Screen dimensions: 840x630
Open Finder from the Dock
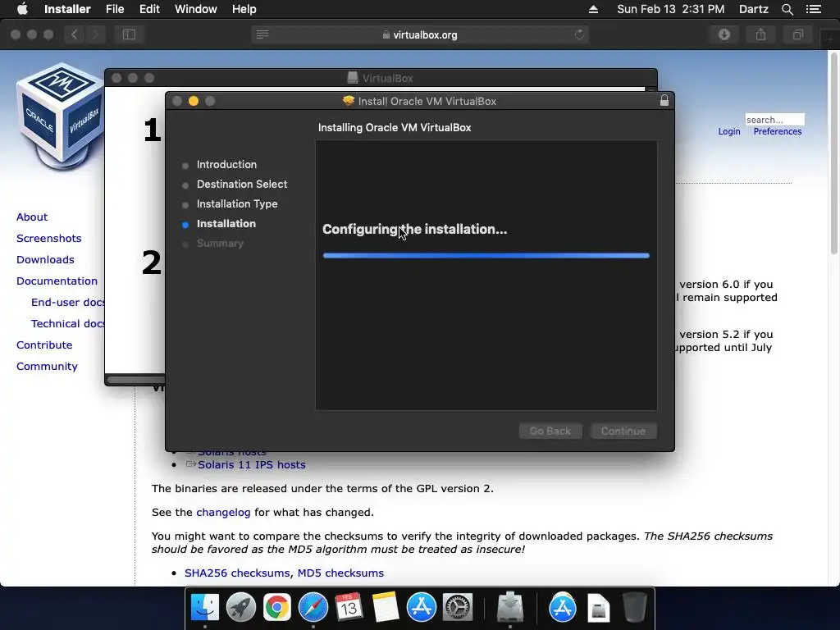click(205, 608)
